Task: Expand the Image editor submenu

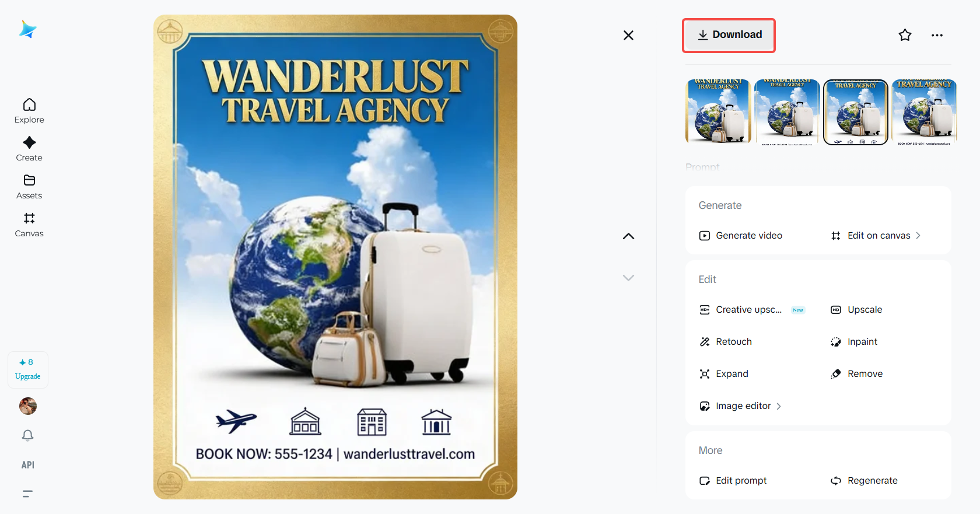Action: coord(740,406)
